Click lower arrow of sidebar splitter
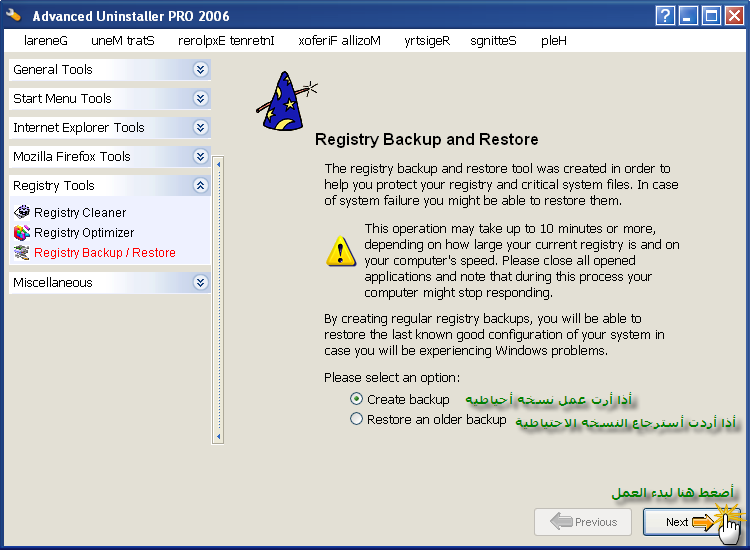This screenshot has width=750, height=550. 218,436
